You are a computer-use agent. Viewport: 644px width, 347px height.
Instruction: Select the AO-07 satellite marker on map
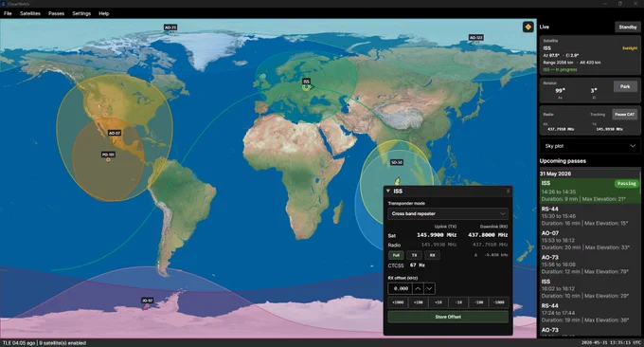(x=114, y=140)
